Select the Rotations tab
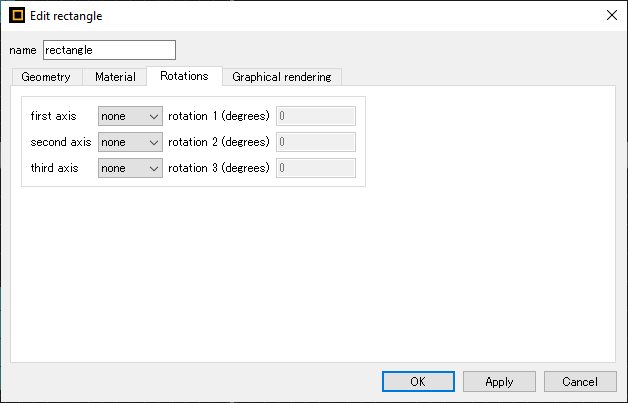Viewport: 628px width, 403px height. [x=184, y=76]
